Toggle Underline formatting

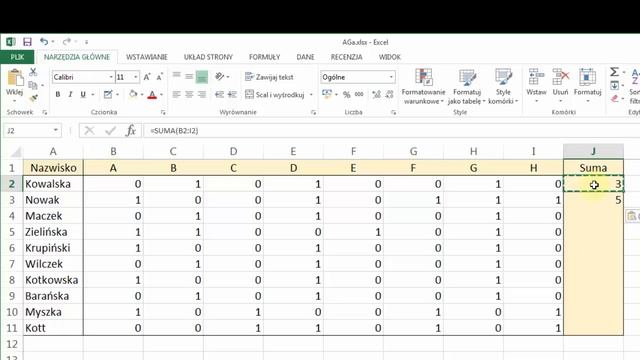83,95
